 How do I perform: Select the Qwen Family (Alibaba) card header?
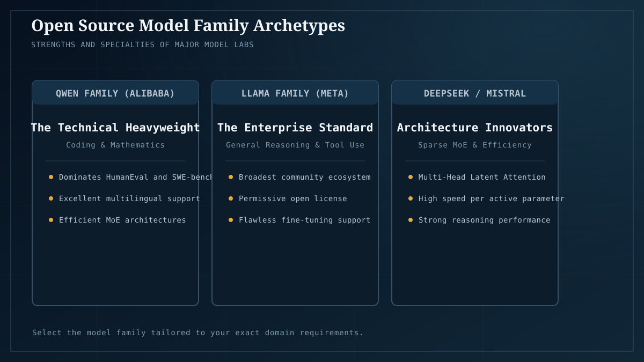coord(115,93)
